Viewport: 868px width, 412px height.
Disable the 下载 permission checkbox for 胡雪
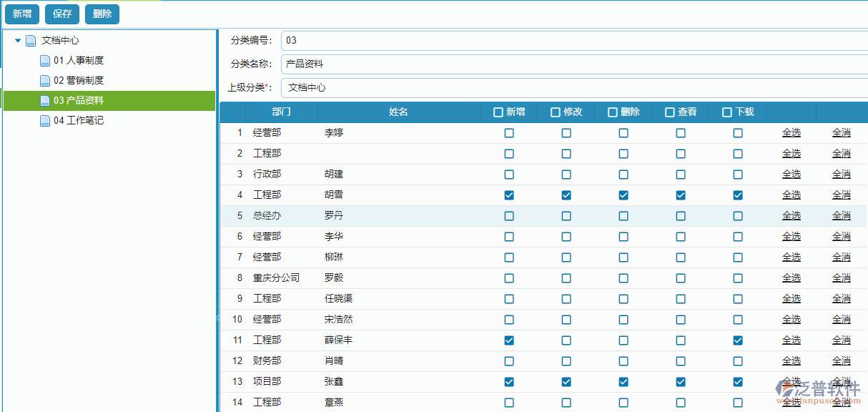tap(737, 195)
